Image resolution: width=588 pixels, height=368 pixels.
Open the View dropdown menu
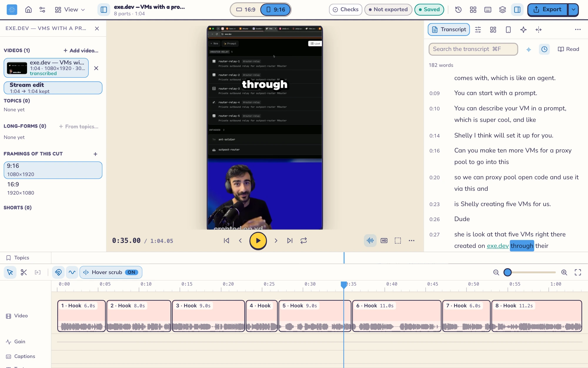coord(70,10)
